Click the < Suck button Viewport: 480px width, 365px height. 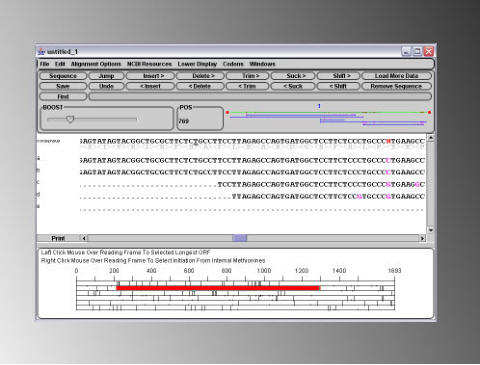click(293, 86)
